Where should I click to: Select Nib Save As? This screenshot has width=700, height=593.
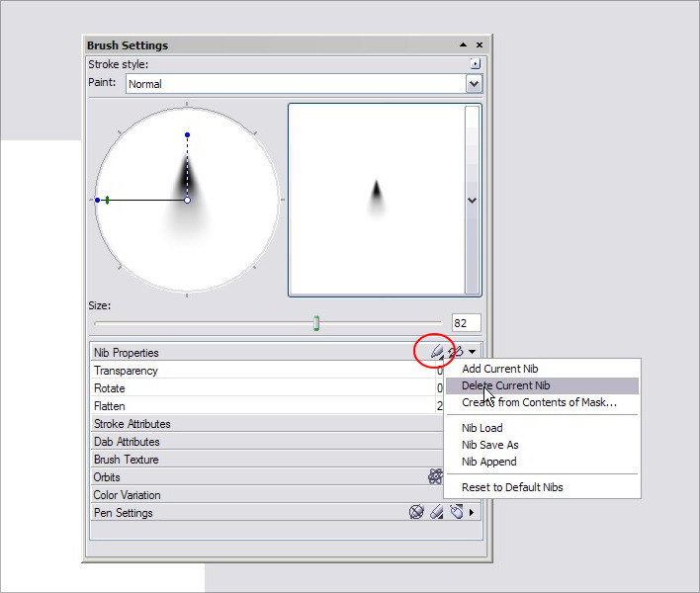click(490, 445)
